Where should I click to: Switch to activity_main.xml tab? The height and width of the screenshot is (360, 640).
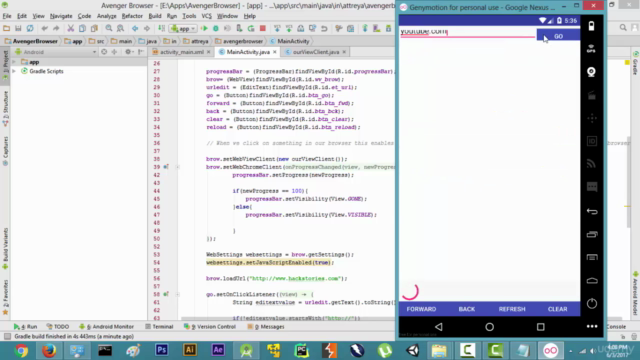(182, 52)
